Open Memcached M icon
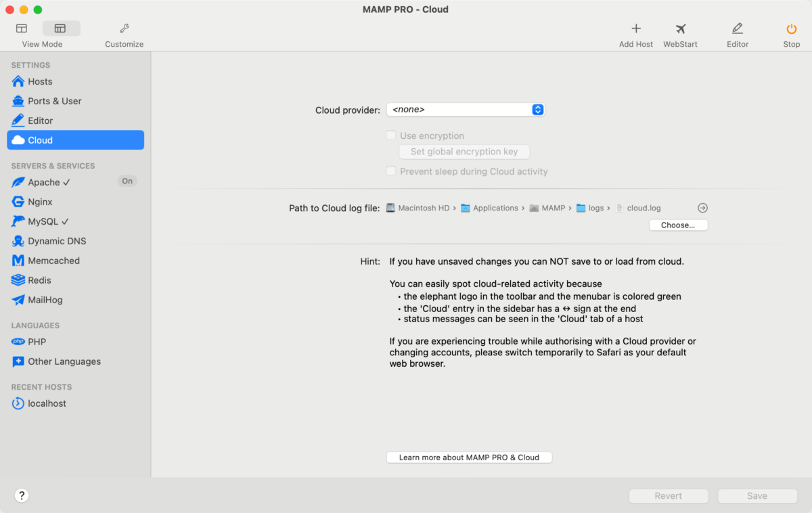The image size is (812, 513). (18, 261)
